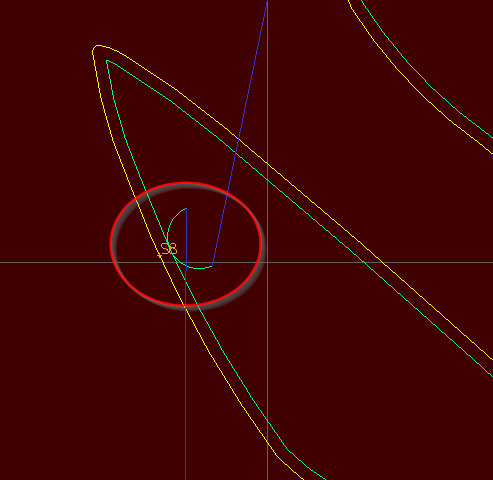The height and width of the screenshot is (480, 493).
Task: Click where blue diagonal crosses the green contour
Action: [236, 153]
